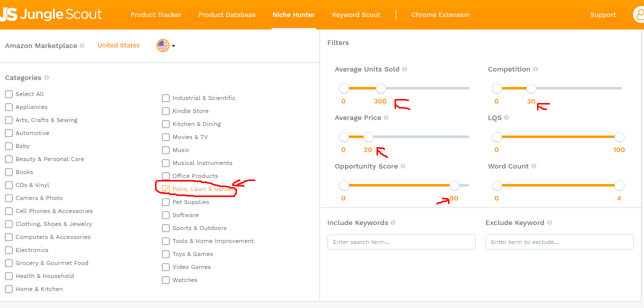Click the Competition maximum slider handle
This screenshot has width=644, height=308.
pos(531,88)
